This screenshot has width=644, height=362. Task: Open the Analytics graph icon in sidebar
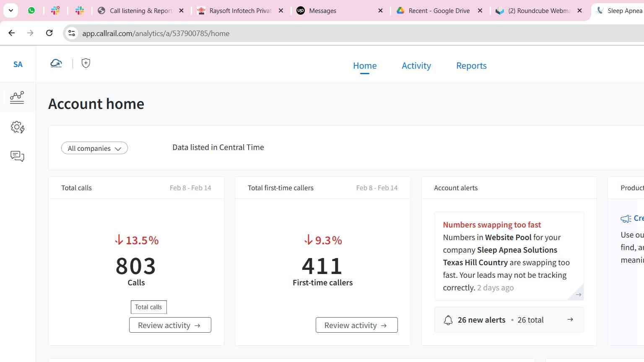pos(17,97)
